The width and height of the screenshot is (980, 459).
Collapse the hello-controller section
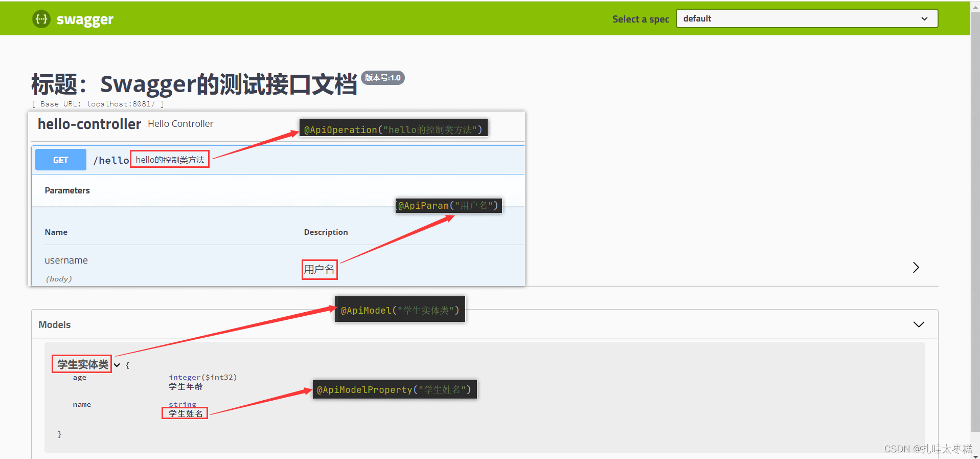pos(89,124)
